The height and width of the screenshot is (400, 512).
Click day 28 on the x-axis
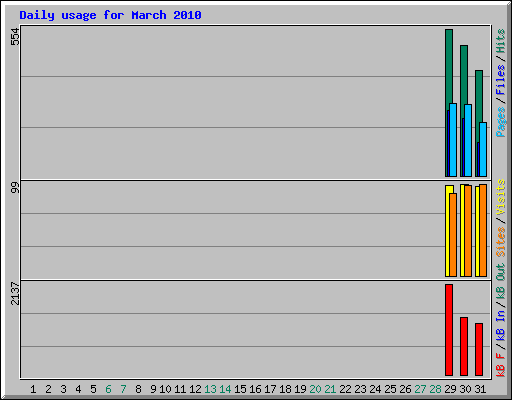tap(435, 389)
